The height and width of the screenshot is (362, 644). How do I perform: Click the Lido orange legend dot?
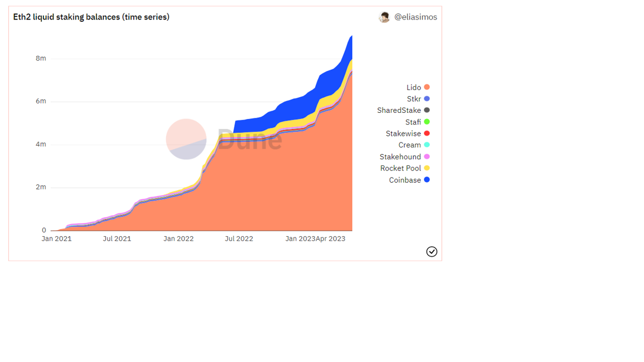[427, 87]
